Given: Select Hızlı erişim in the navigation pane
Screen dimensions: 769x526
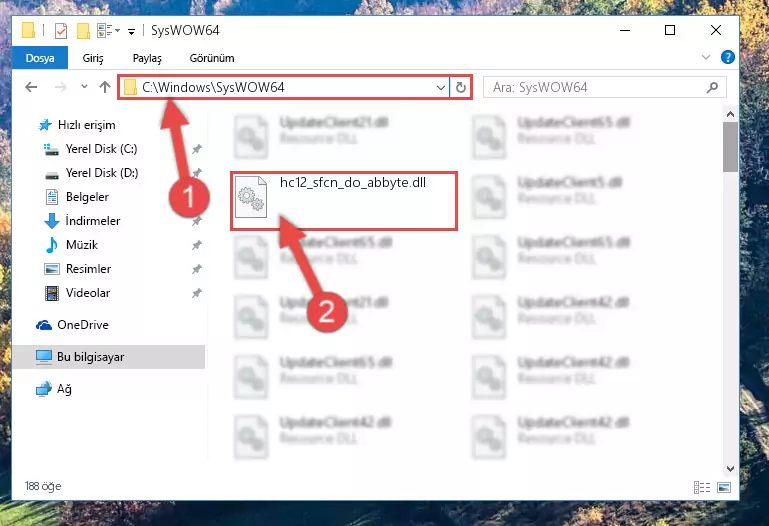Looking at the screenshot, I should click(x=86, y=125).
